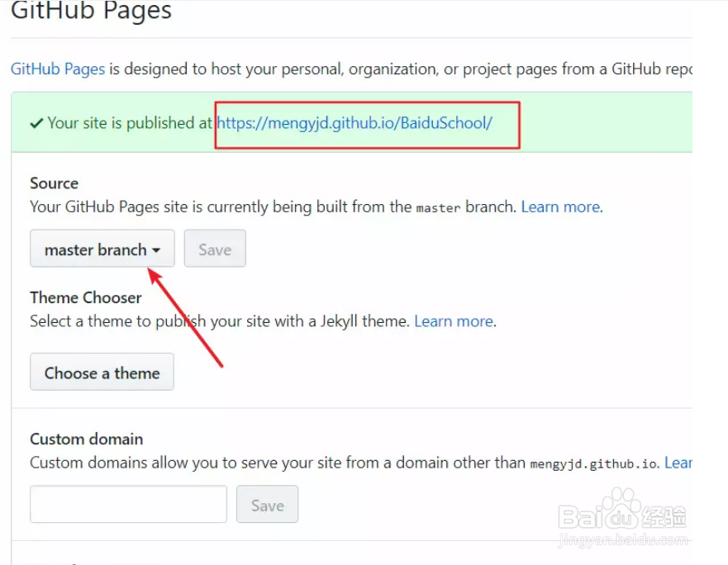Open the master branch source dropdown
728x565 pixels.
(102, 249)
